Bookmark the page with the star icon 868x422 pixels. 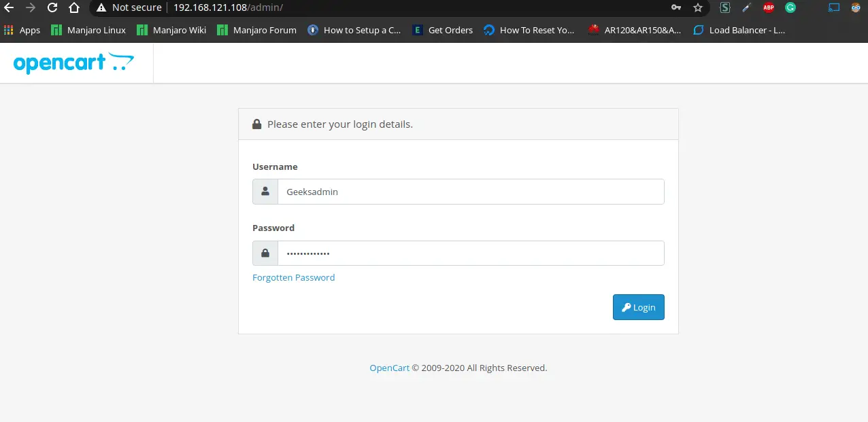point(698,8)
